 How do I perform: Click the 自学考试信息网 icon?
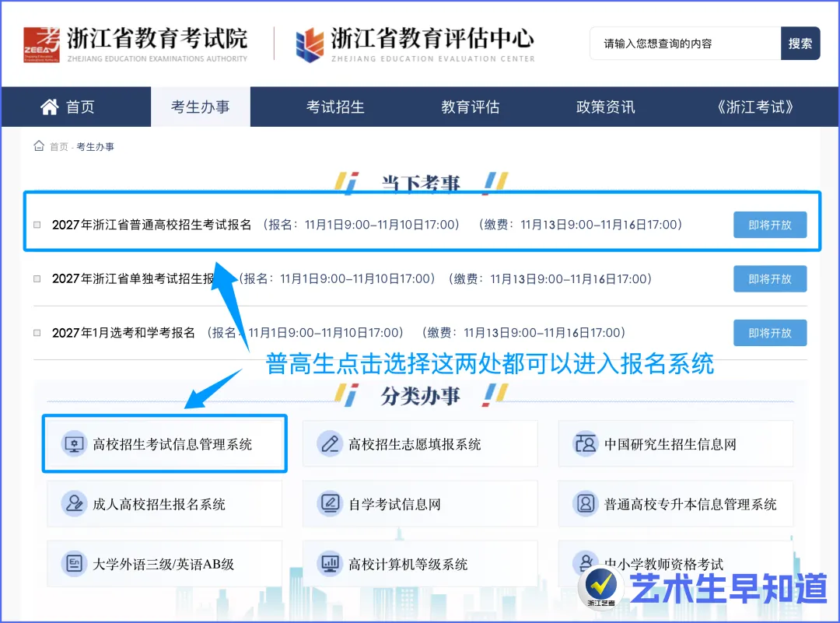coord(330,503)
